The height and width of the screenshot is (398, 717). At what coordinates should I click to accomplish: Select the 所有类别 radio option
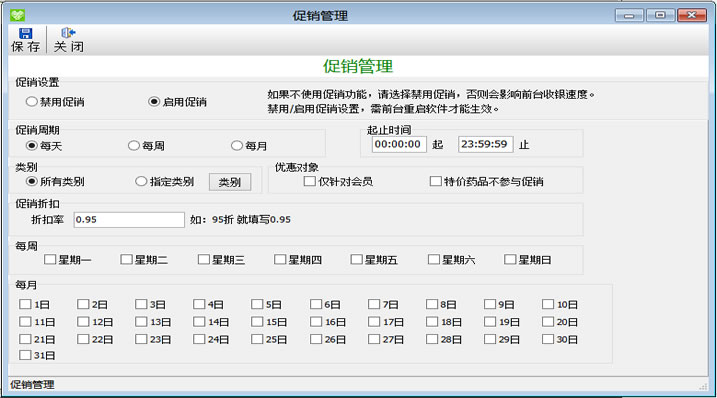click(x=31, y=181)
